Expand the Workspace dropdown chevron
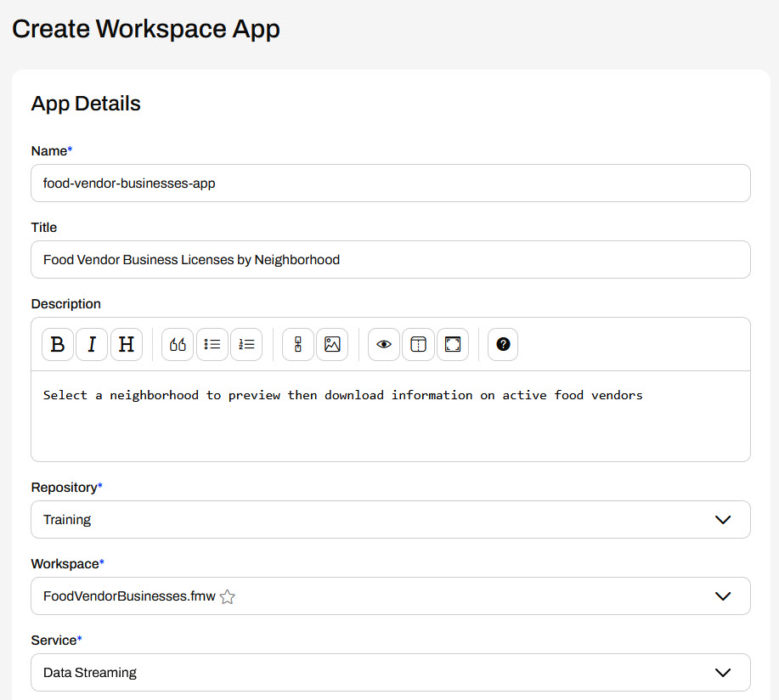This screenshot has width=779, height=700. tap(723, 596)
